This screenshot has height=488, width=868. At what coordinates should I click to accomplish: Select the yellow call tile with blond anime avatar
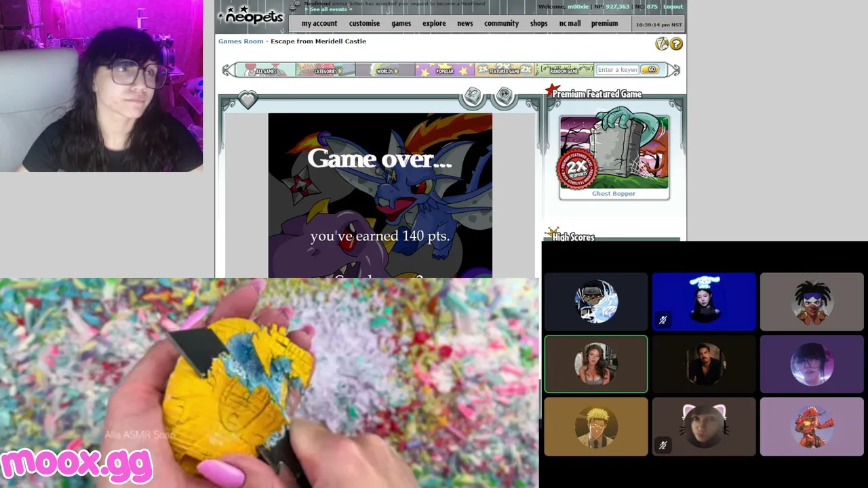click(x=596, y=426)
